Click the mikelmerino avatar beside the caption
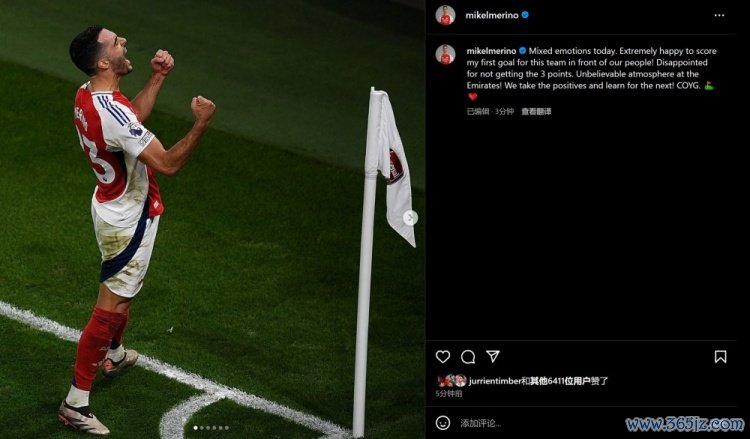Screen dimensions: 750x439 point(445,54)
